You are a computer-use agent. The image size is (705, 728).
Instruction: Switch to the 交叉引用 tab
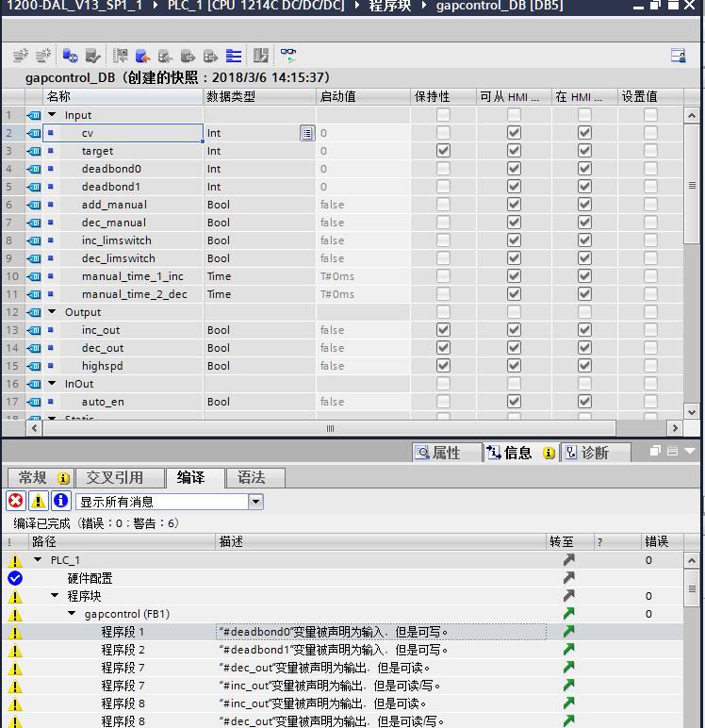pos(114,477)
